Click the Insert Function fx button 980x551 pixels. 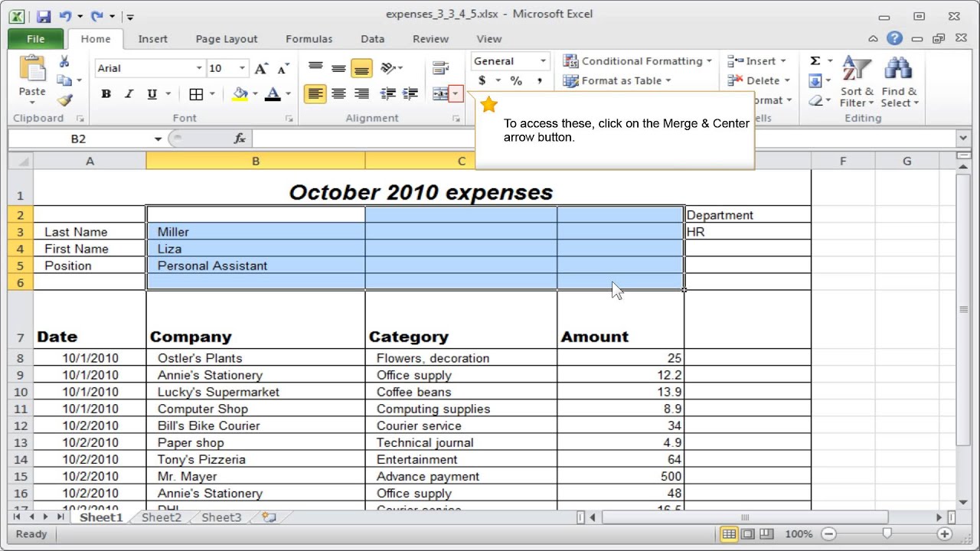coord(240,139)
